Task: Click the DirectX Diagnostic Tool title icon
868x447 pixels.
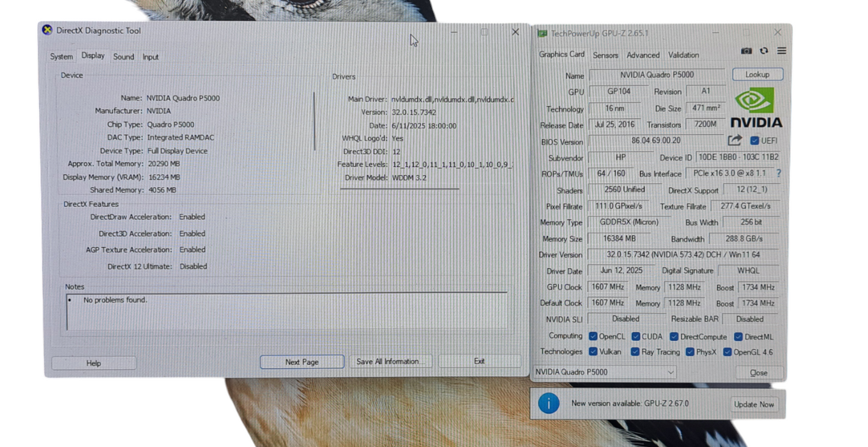Action: click(47, 30)
